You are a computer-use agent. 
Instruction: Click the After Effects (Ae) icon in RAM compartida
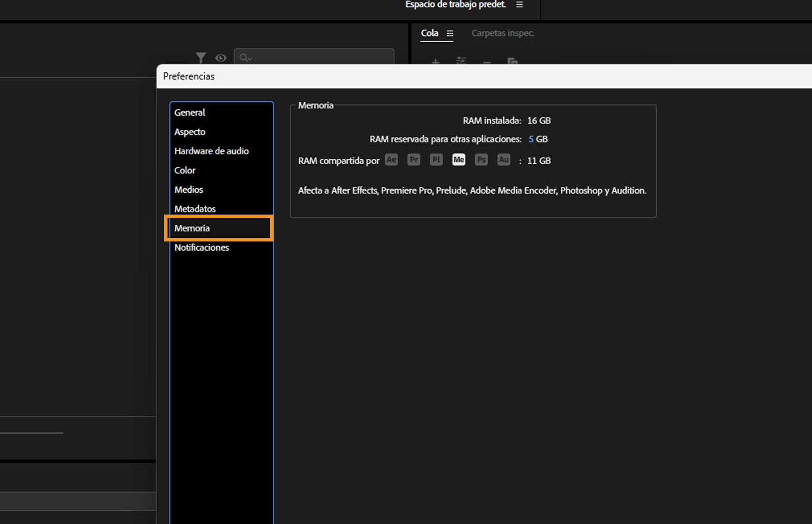click(x=391, y=159)
